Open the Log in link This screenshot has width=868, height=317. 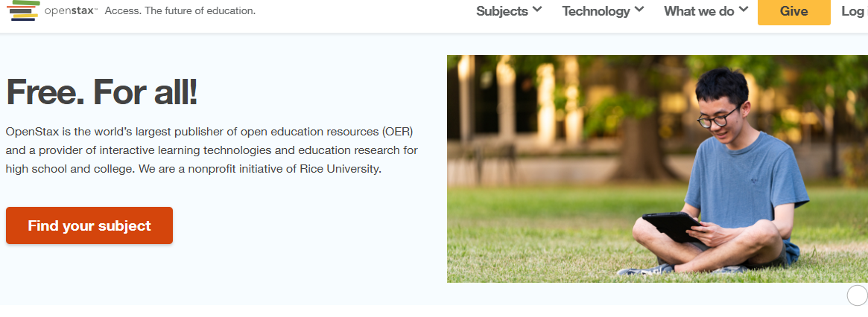854,11
